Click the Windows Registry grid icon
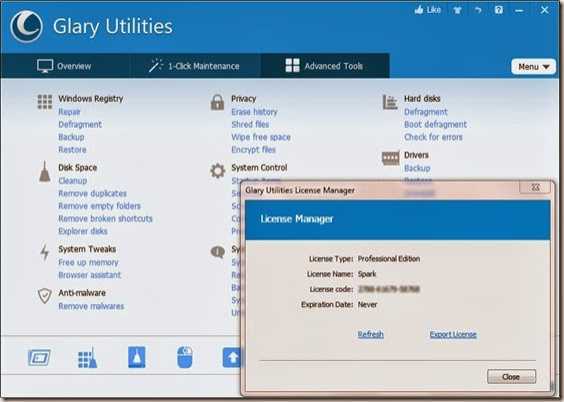Screen dimensions: 564x402 [x=45, y=102]
